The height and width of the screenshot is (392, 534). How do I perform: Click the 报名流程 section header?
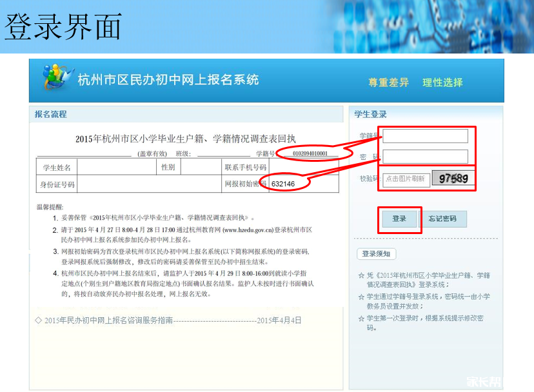(51, 114)
